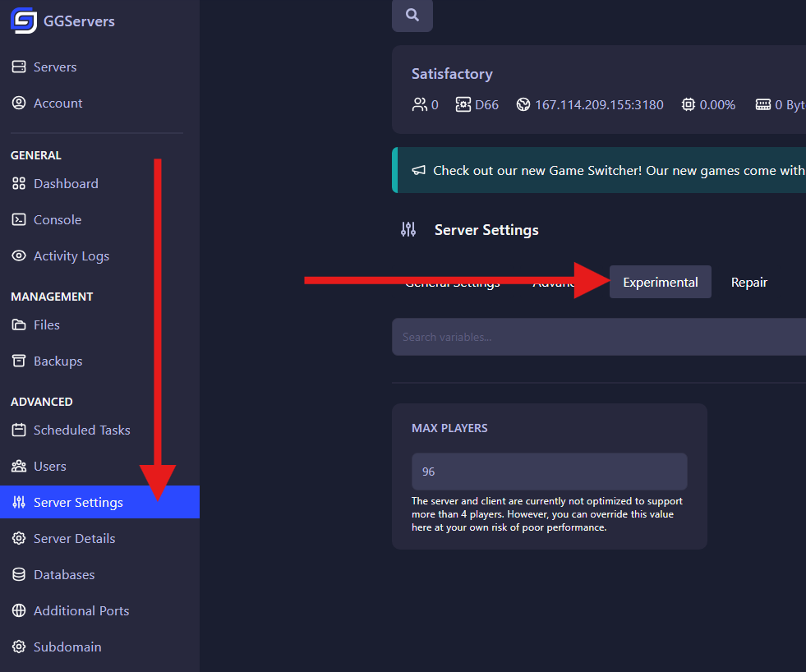Click the Backups archive icon
This screenshot has height=672, width=806.
[x=19, y=361]
